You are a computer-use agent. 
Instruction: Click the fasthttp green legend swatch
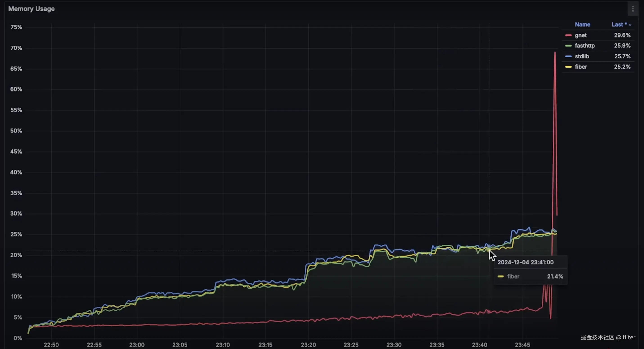click(568, 46)
